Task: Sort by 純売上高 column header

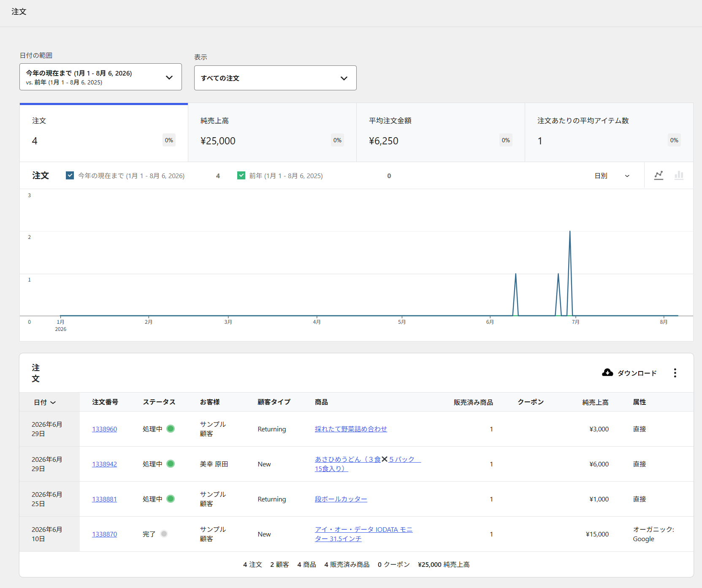Action: (x=596, y=402)
